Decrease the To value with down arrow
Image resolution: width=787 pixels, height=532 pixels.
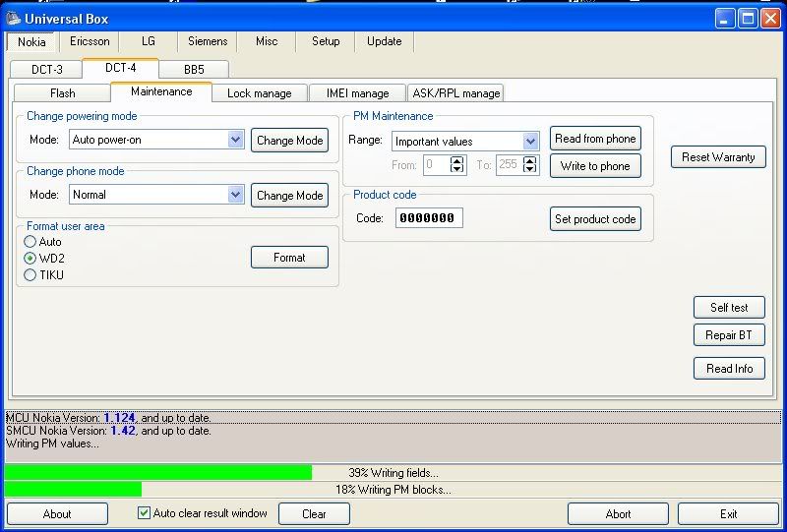coord(530,170)
